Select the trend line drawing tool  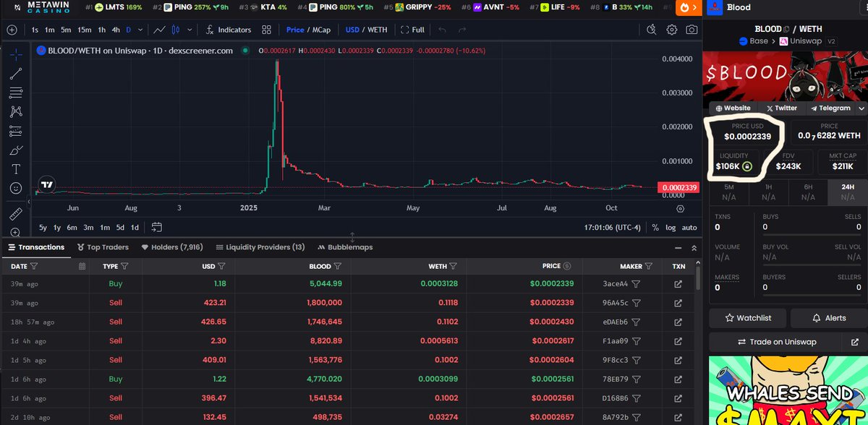click(15, 73)
